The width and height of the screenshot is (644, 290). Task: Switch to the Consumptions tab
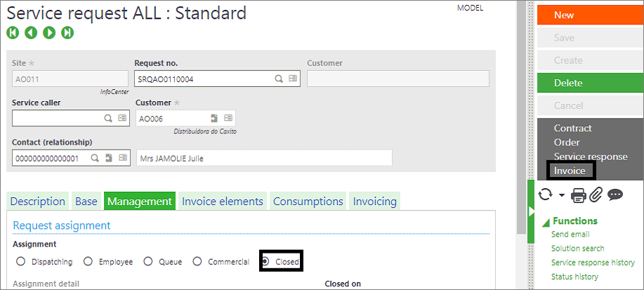click(x=308, y=202)
